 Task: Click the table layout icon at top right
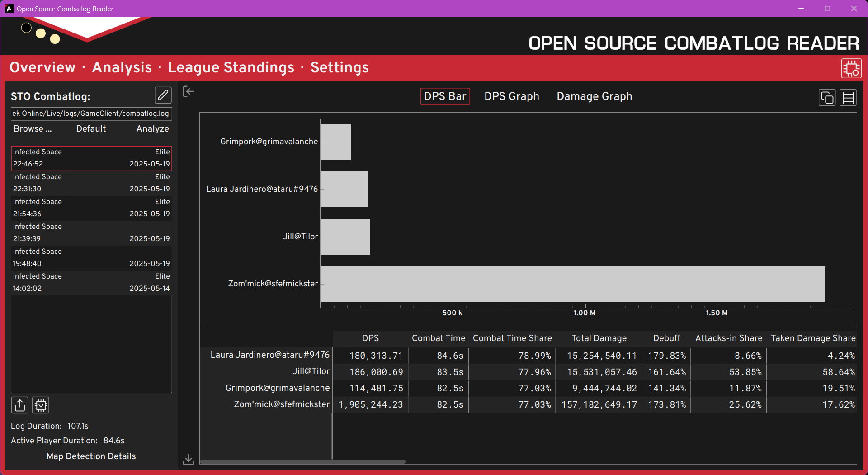click(x=848, y=98)
